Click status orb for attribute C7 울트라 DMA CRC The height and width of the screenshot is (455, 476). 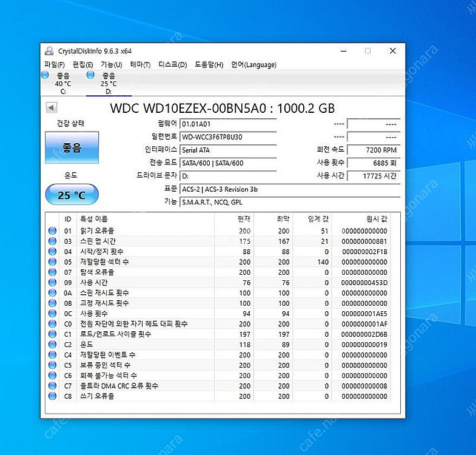coord(53,385)
